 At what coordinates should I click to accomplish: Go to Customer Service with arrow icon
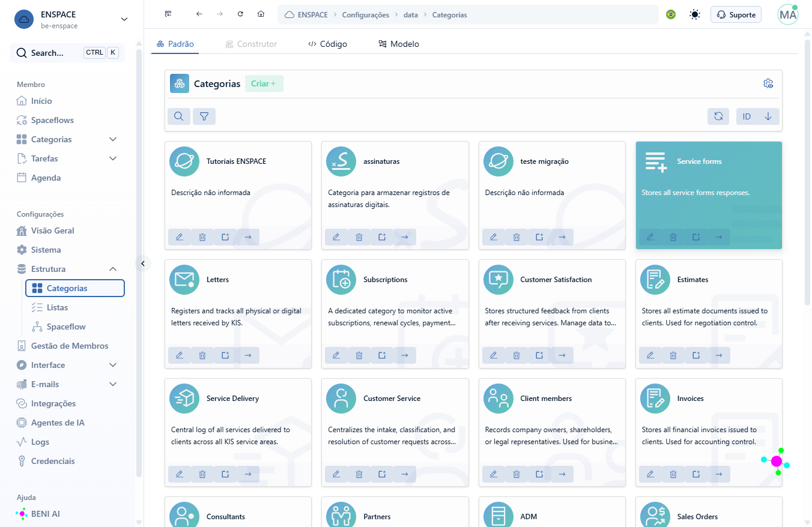tap(405, 474)
